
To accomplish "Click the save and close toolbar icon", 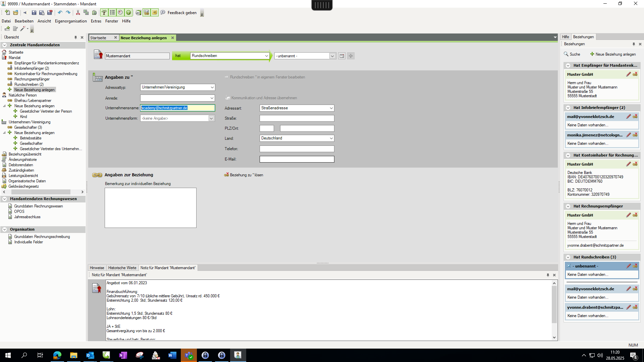I will coord(50,13).
